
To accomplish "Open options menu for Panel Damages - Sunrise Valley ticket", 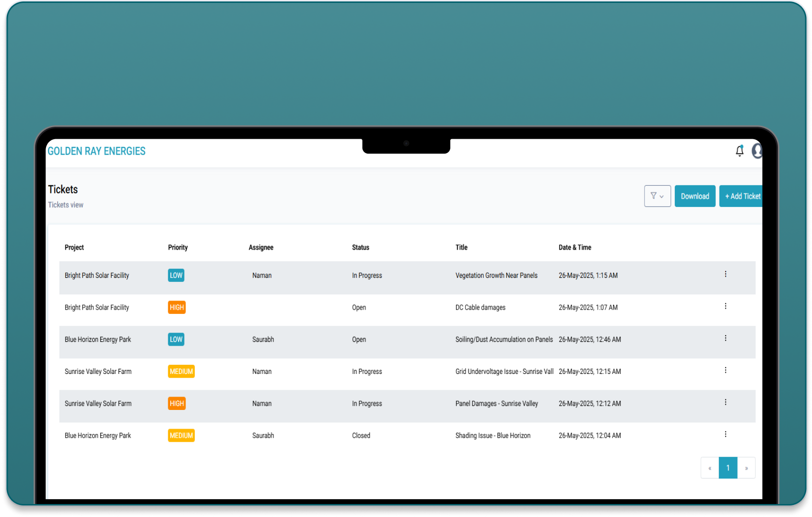I will coord(726,402).
